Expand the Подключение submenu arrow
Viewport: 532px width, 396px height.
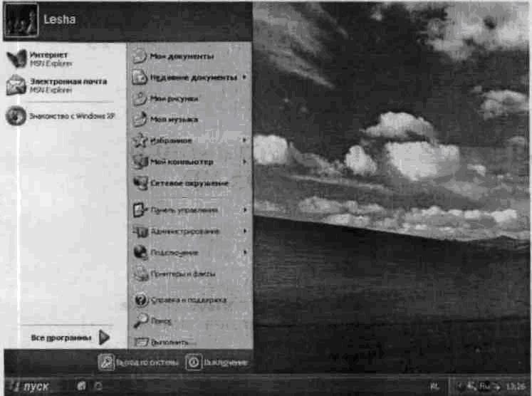point(244,252)
